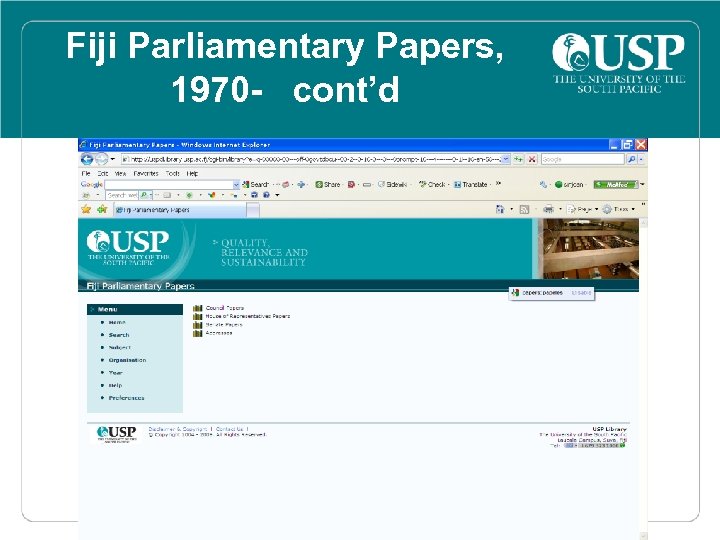Click the Google Toolbar Share button
Viewport: 720px width, 540px height.
coord(328,185)
